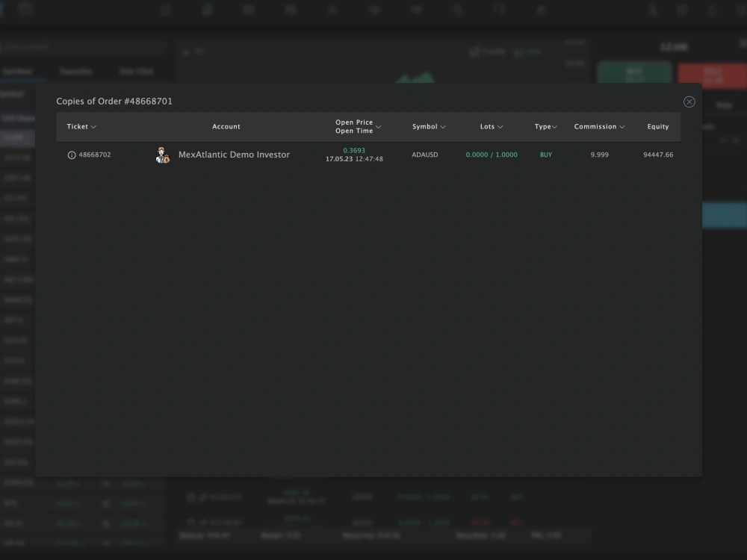Screen dimensions: 747x560
Task: Sort by Ticket column chevron
Action: tap(93, 127)
